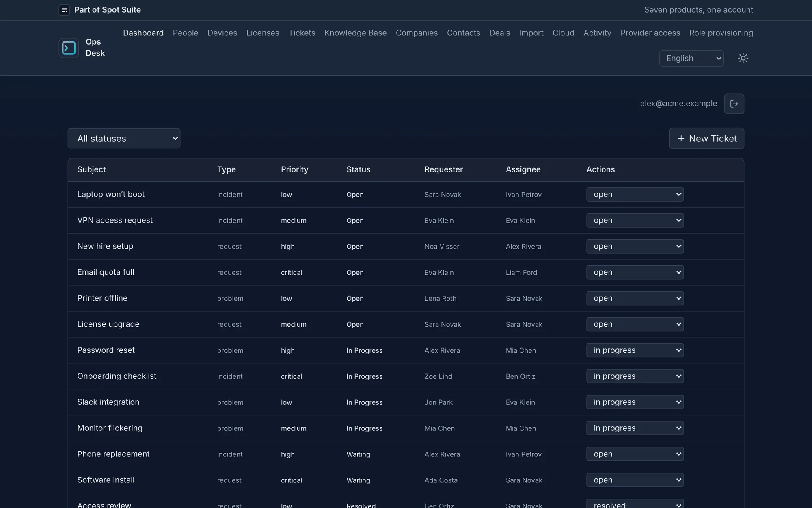Screen dimensions: 812x508
Task: Open the People nav item
Action: tap(186, 33)
